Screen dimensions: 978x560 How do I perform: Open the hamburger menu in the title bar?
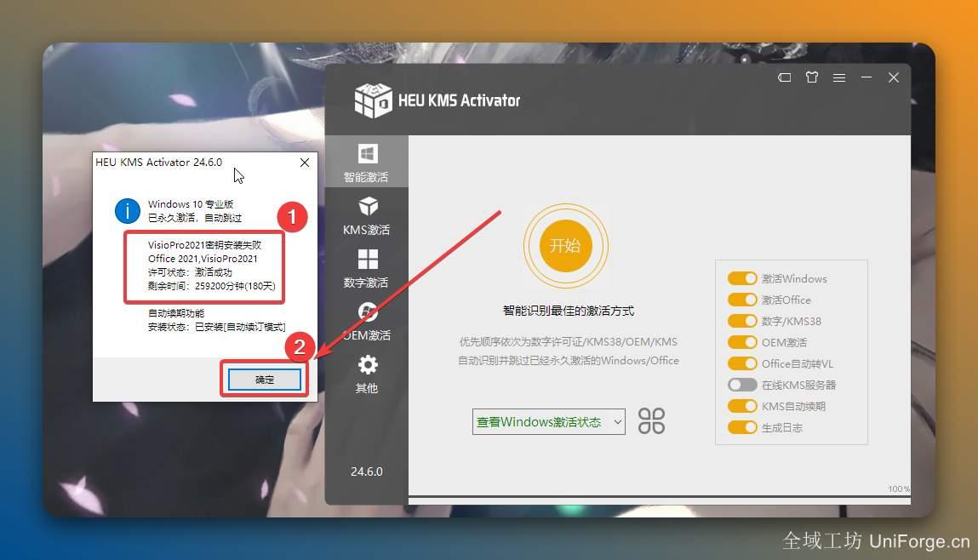[x=839, y=77]
